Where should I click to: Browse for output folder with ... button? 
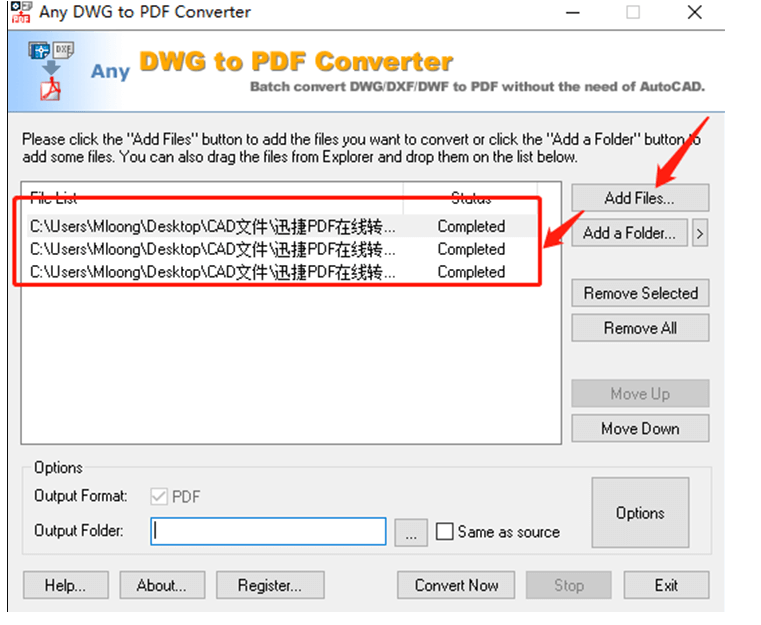click(411, 532)
